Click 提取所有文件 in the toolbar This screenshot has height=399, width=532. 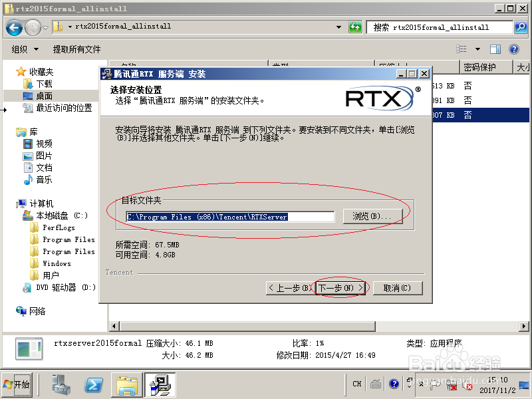point(76,49)
